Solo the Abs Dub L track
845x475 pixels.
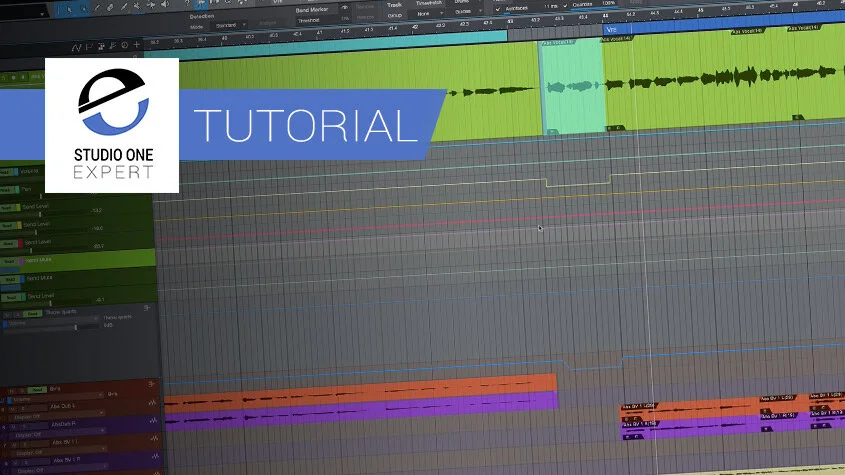[23, 409]
